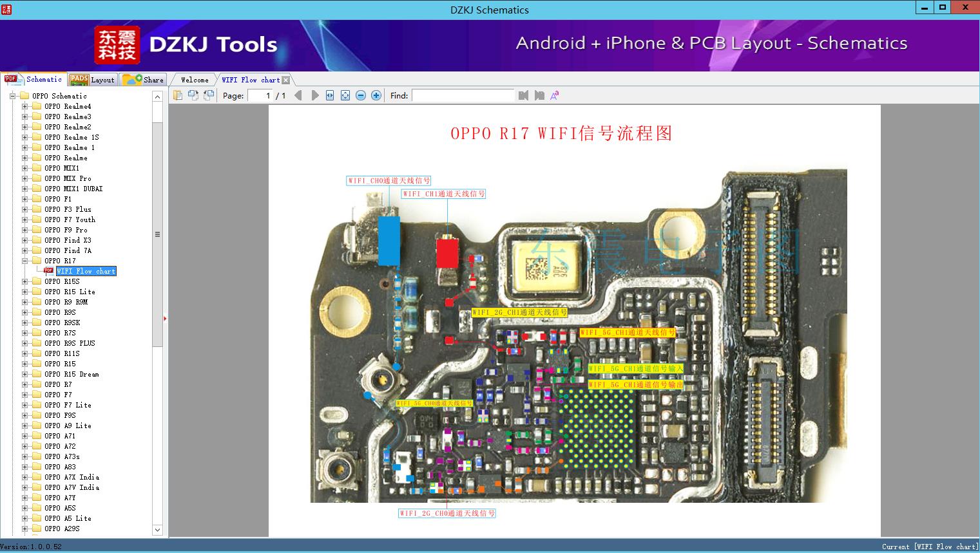Zoom out with the minus icon
The image size is (980, 553).
coord(361,95)
